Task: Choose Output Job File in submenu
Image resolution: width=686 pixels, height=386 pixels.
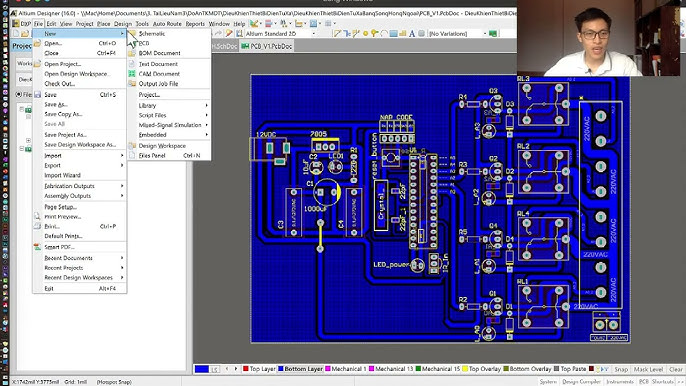Action: click(x=158, y=84)
